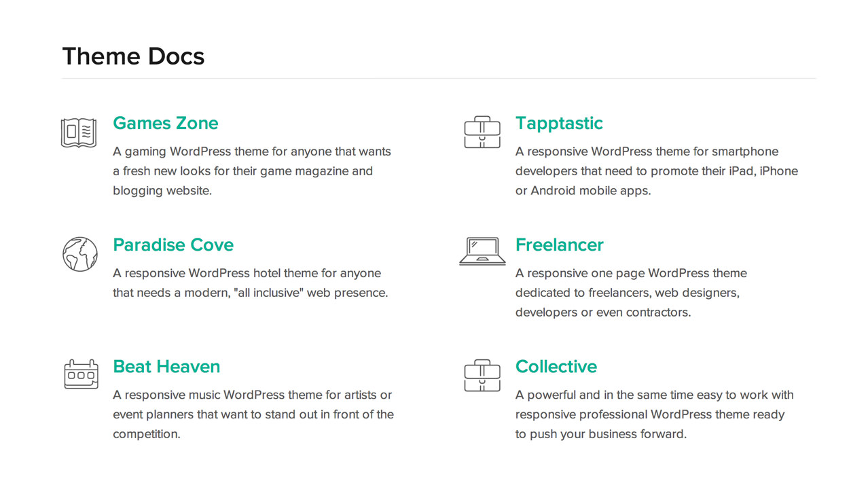Click the briefcase icon next to Tapptastic
This screenshot has width=868, height=502.
482,132
